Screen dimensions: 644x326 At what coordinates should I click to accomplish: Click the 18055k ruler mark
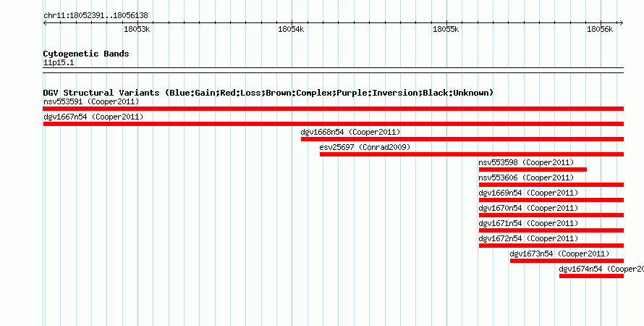click(x=446, y=29)
